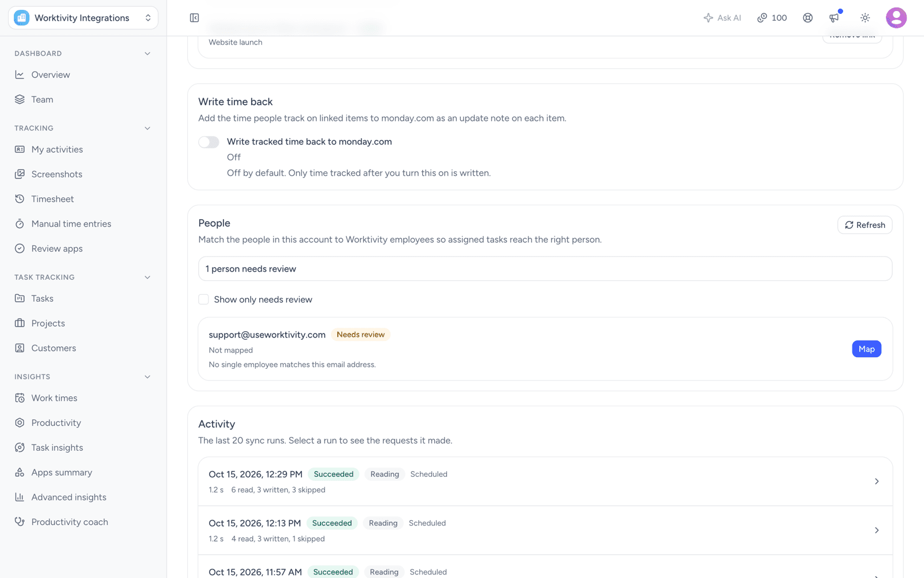
Task: Click the Team layers icon
Action: point(20,99)
